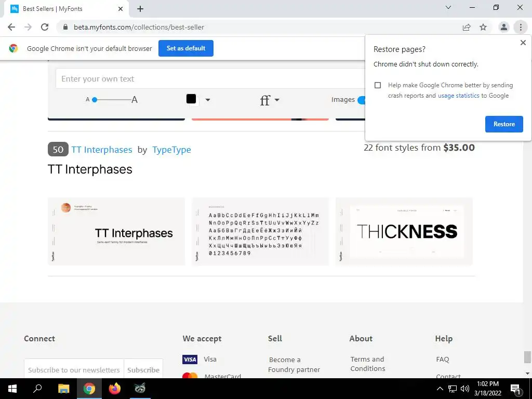The height and width of the screenshot is (399, 532).
Task: Open the ff ligatures dropdown
Action: pyautogui.click(x=270, y=100)
